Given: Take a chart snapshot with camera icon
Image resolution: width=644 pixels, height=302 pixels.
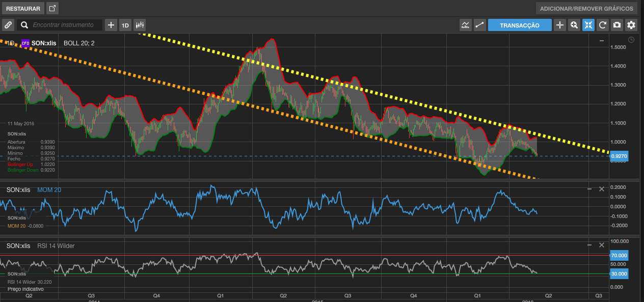Looking at the screenshot, I should pyautogui.click(x=617, y=25).
